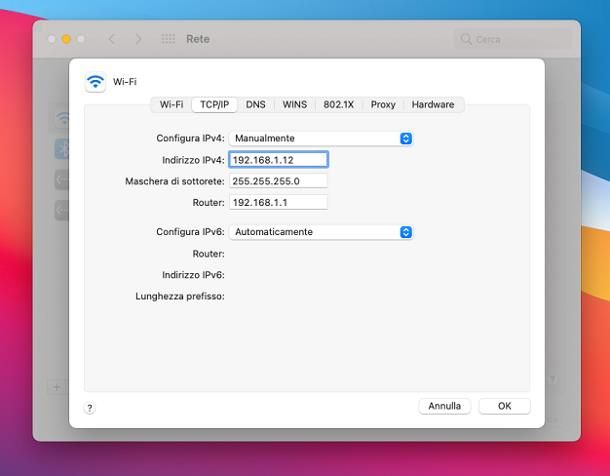The image size is (610, 476).
Task: Click the Annulla button
Action: 445,406
